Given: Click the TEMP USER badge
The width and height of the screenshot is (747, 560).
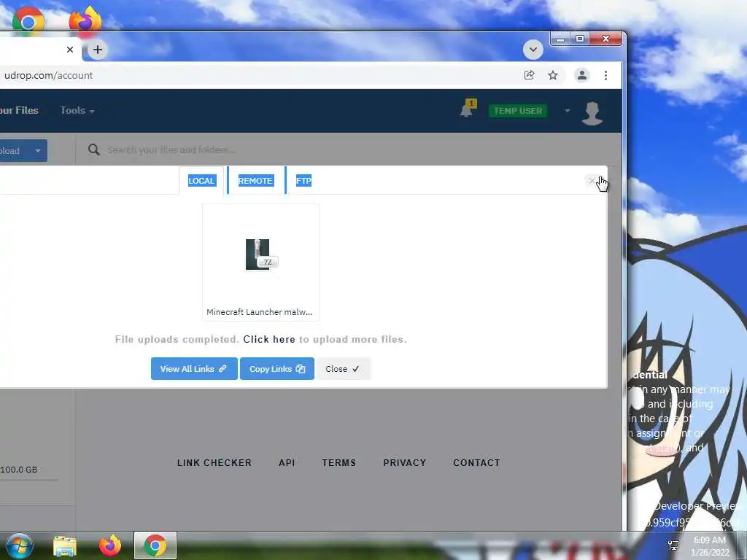Looking at the screenshot, I should point(518,111).
